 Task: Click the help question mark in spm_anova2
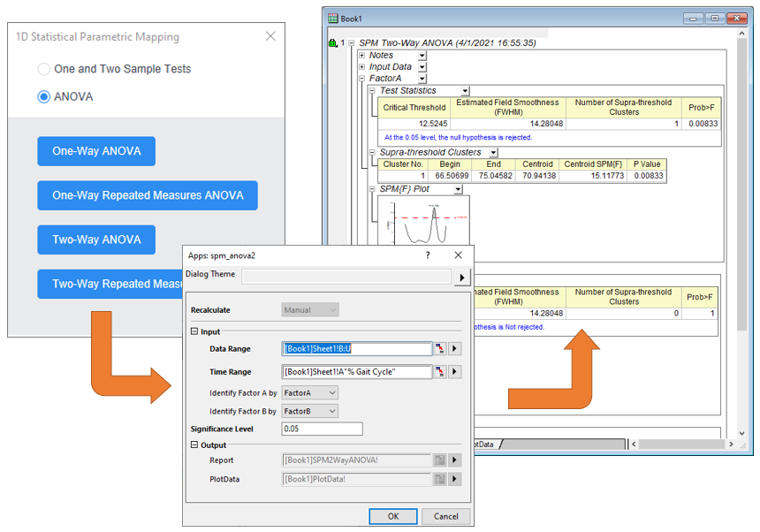[429, 255]
